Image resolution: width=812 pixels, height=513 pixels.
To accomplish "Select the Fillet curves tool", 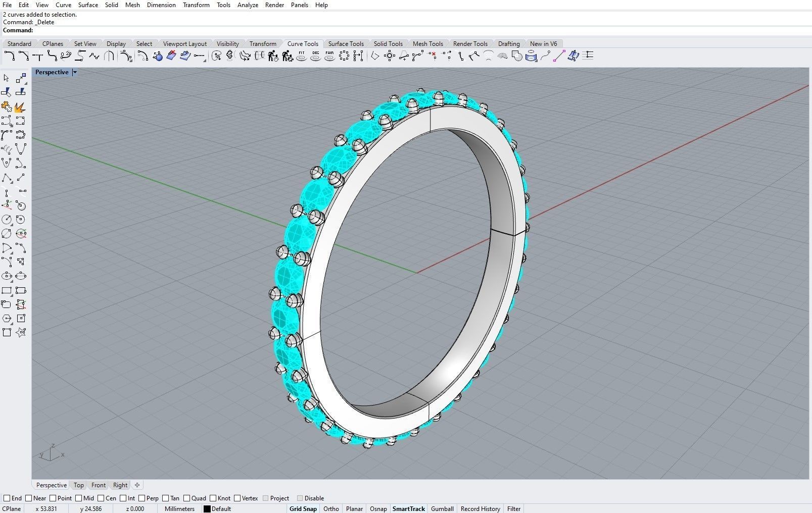I will 9,56.
